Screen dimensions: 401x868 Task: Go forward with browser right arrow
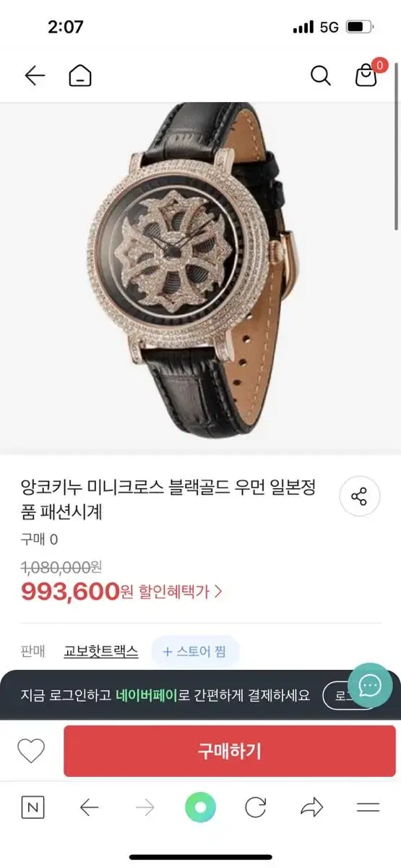[x=145, y=808]
